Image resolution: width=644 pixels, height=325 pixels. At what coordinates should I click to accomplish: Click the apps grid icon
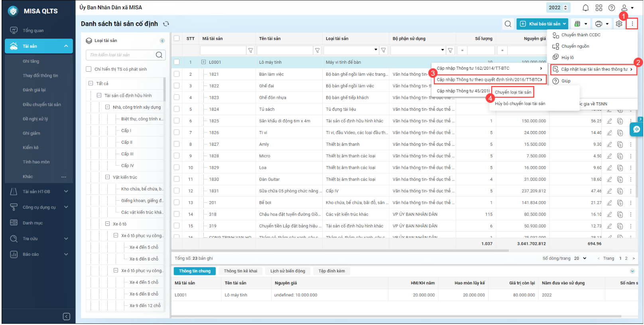599,8
